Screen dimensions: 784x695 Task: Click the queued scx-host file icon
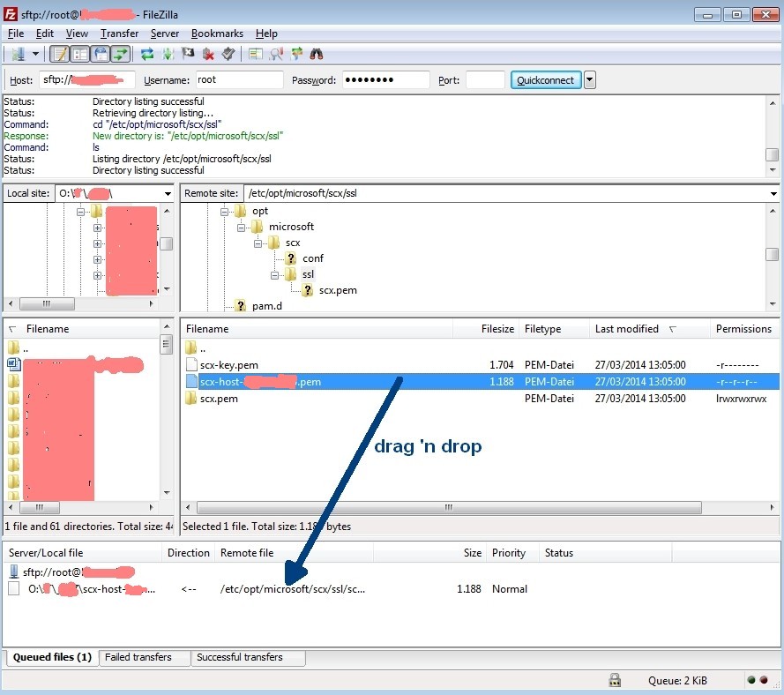pos(14,588)
